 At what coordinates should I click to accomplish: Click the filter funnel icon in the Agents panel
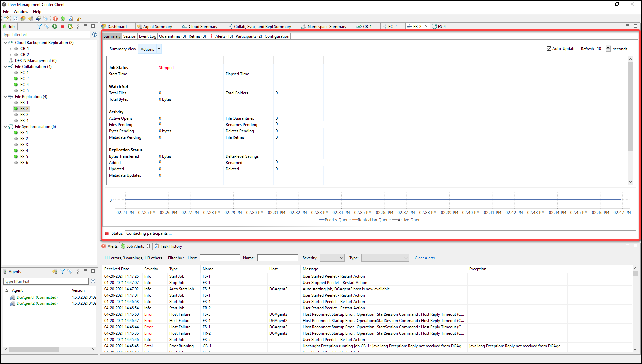point(62,271)
